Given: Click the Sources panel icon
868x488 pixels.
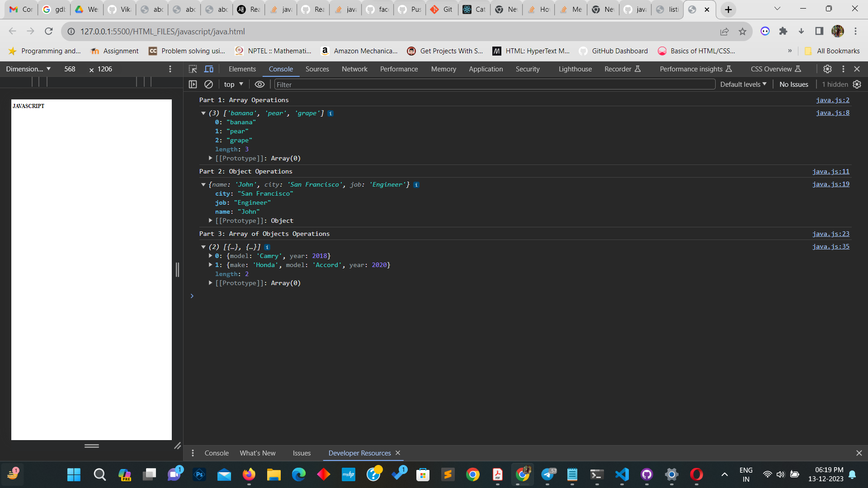Looking at the screenshot, I should pyautogui.click(x=316, y=69).
